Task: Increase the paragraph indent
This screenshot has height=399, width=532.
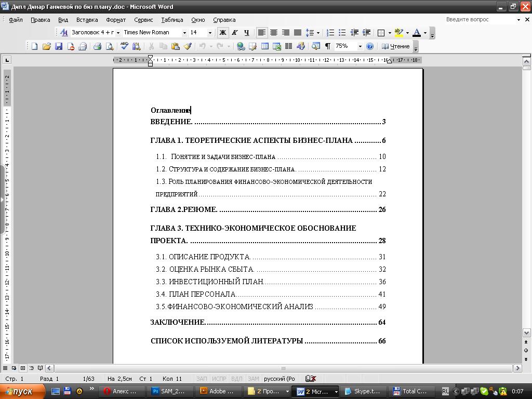Action: pyautogui.click(x=366, y=33)
